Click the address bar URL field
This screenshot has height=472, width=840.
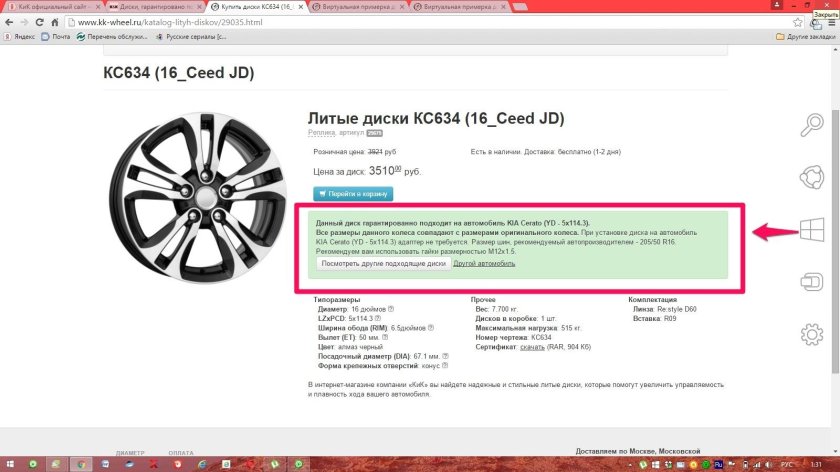(x=400, y=21)
